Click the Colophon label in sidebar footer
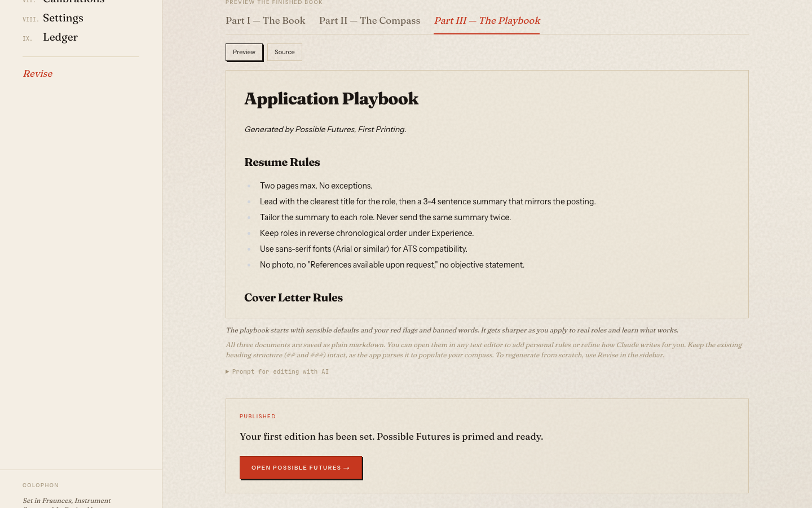812x508 pixels. (41, 485)
